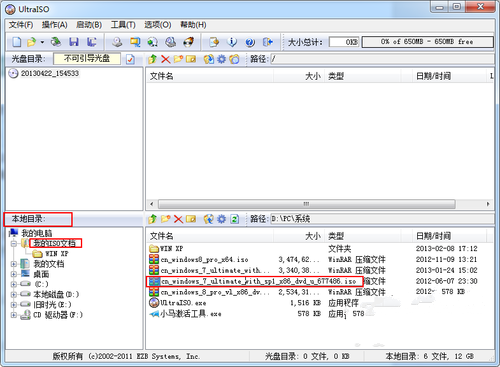
Task: Click the Rename icon in disc pane toolbar
Action: pyautogui.click(x=191, y=59)
